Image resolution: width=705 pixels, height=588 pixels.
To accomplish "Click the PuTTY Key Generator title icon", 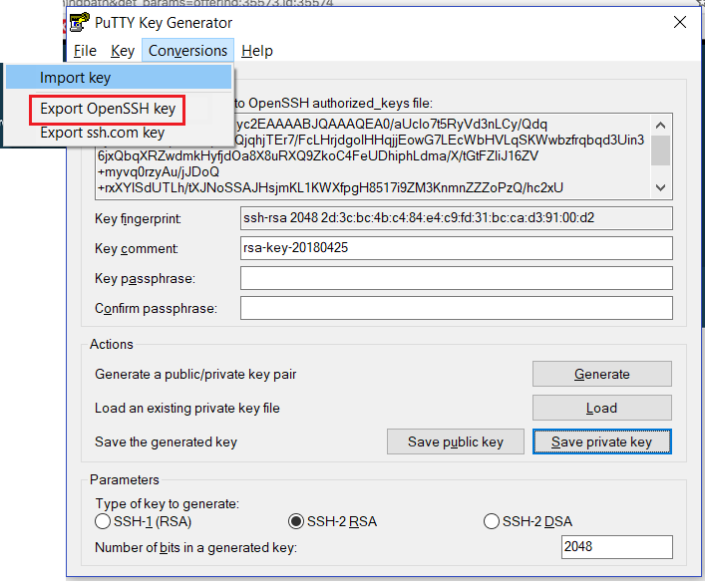I will pyautogui.click(x=80, y=23).
